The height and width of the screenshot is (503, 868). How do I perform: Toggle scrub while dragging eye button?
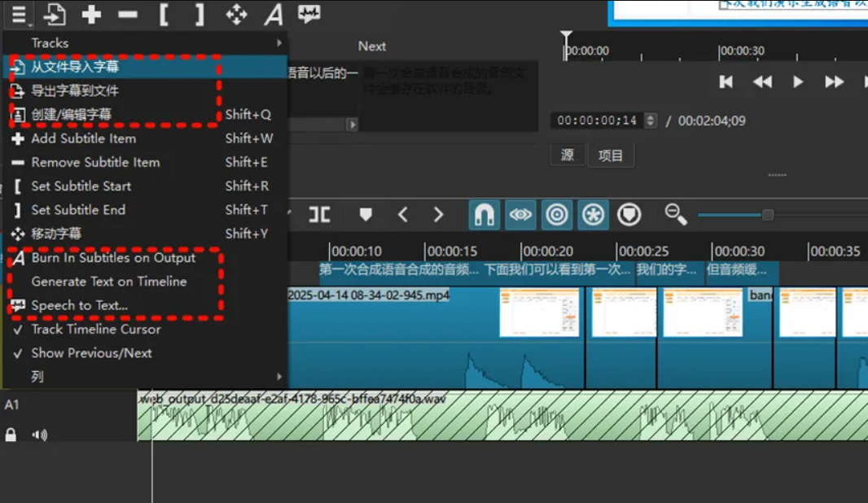coord(520,215)
